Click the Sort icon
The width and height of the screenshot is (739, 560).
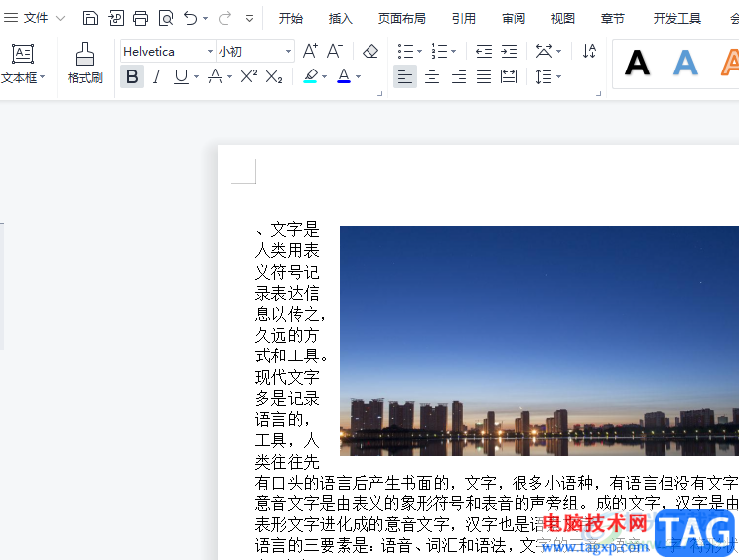589,51
